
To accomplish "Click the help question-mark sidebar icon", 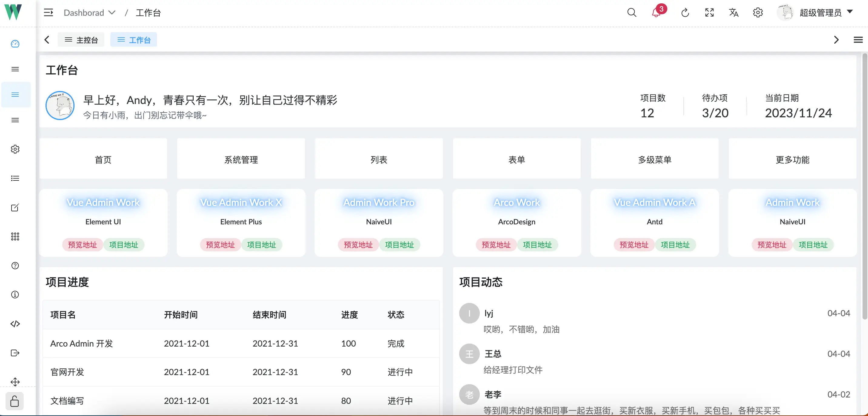I will [15, 266].
